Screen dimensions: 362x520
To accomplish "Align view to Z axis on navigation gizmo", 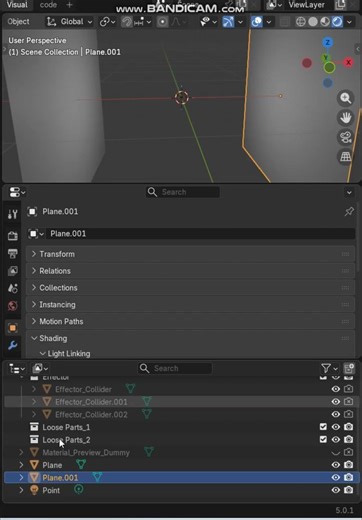I will 328,43.
